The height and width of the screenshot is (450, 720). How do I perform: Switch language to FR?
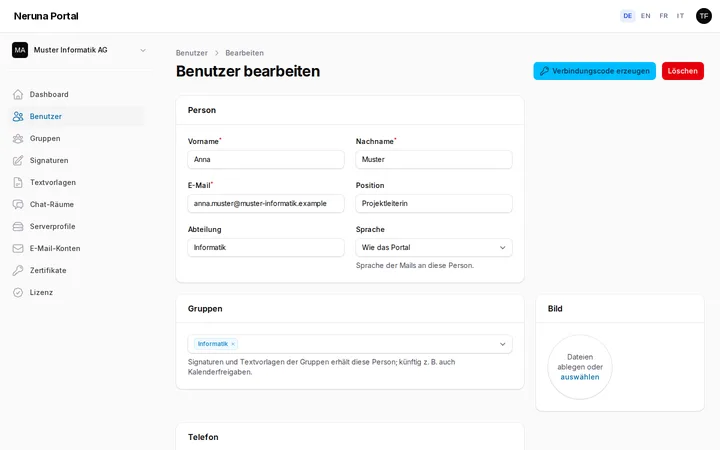(x=664, y=16)
